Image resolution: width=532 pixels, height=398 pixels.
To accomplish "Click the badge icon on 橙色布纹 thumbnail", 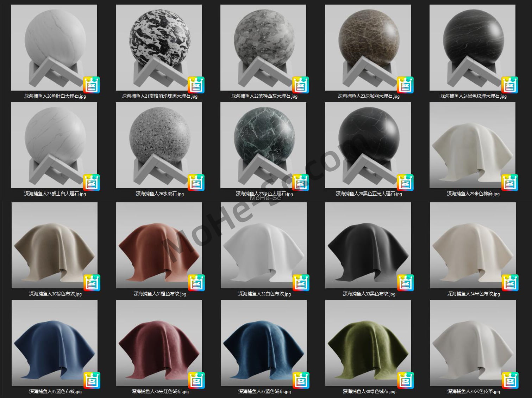I will (196, 283).
